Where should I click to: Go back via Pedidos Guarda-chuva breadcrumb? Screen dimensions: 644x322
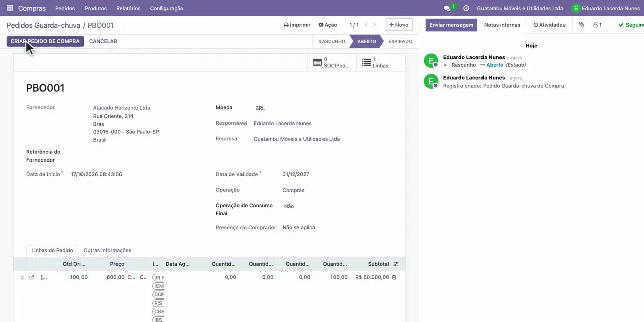pos(43,25)
